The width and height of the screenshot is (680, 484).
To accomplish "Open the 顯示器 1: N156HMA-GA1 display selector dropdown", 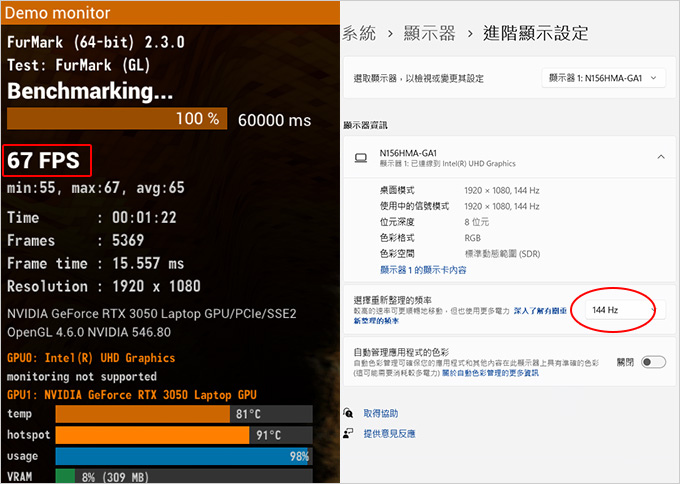I will [x=603, y=78].
